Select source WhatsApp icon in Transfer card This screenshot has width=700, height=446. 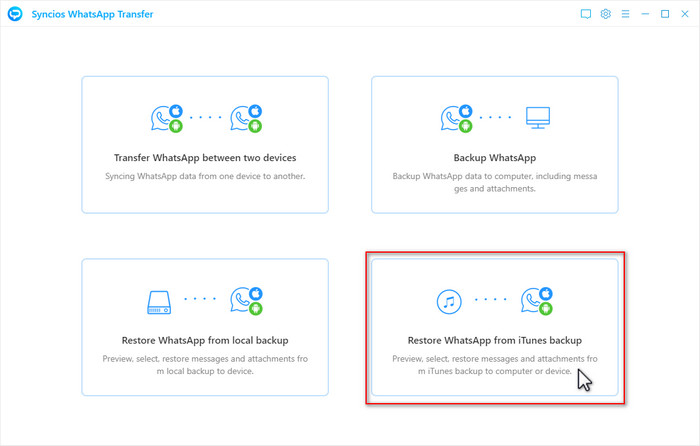(x=167, y=118)
